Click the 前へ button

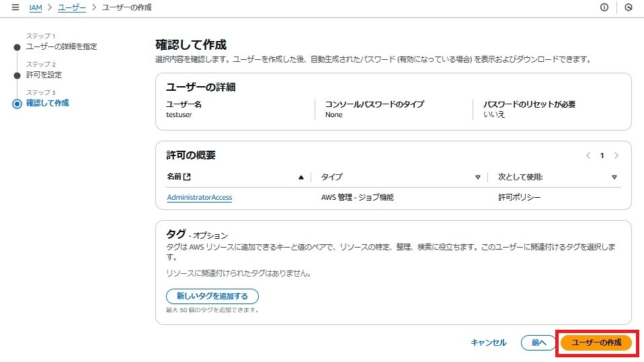pyautogui.click(x=538, y=342)
